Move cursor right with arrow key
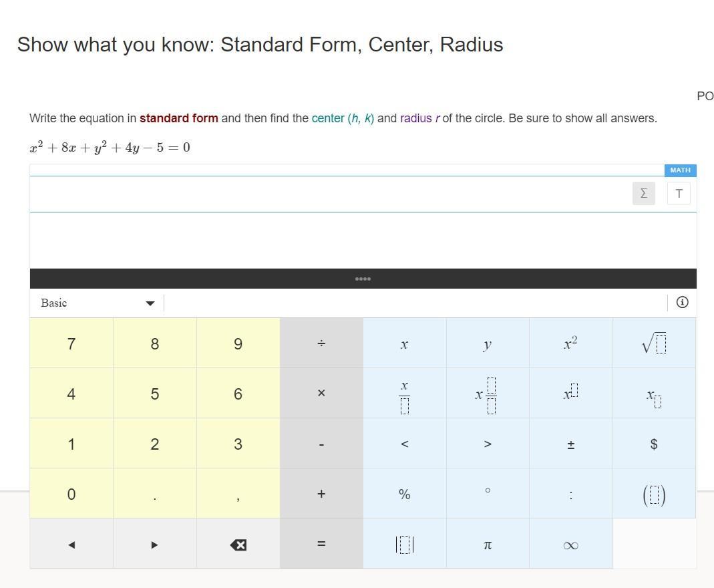The width and height of the screenshot is (714, 588). (x=154, y=545)
